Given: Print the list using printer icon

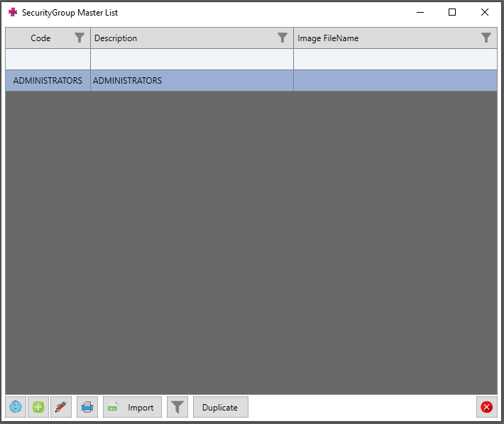Looking at the screenshot, I should (87, 407).
